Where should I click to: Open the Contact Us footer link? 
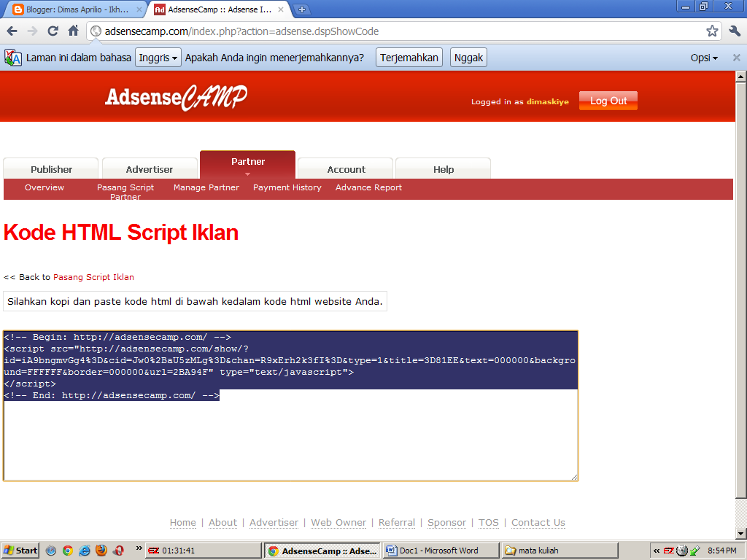(538, 522)
